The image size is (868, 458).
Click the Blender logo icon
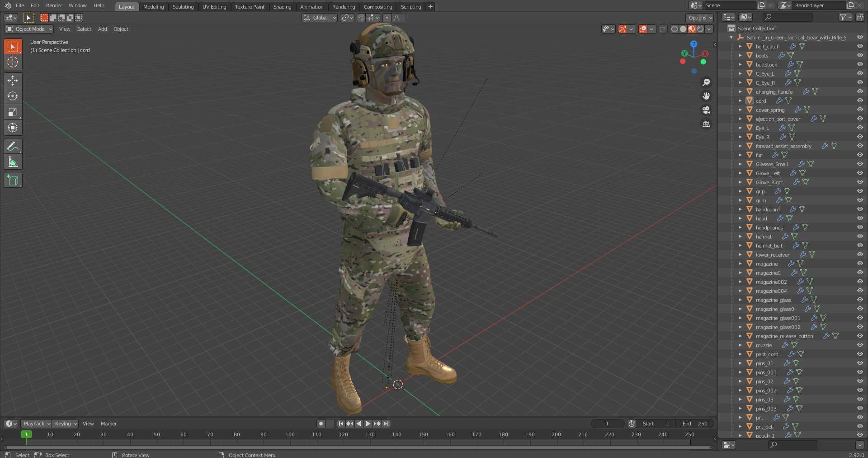[8, 5]
